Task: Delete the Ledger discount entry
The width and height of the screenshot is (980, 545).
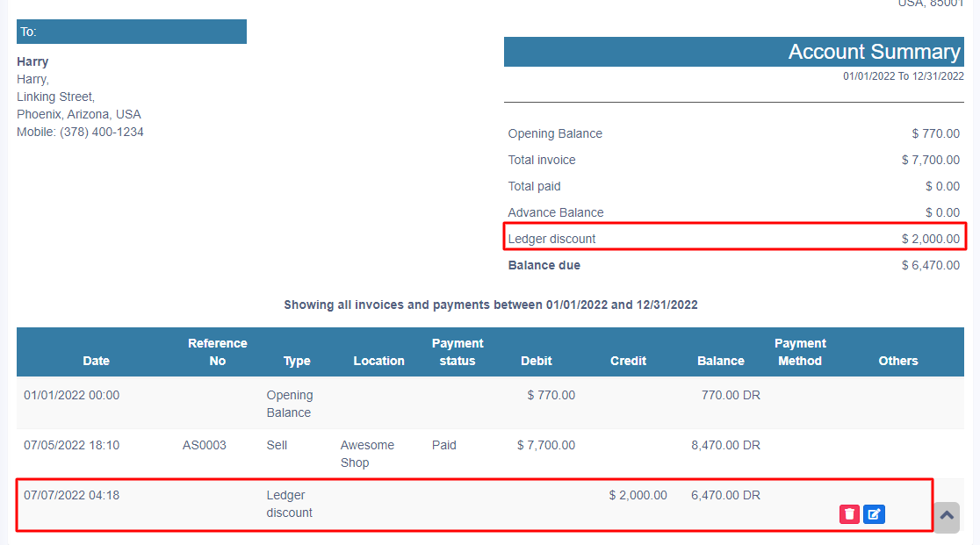Action: coord(848,515)
